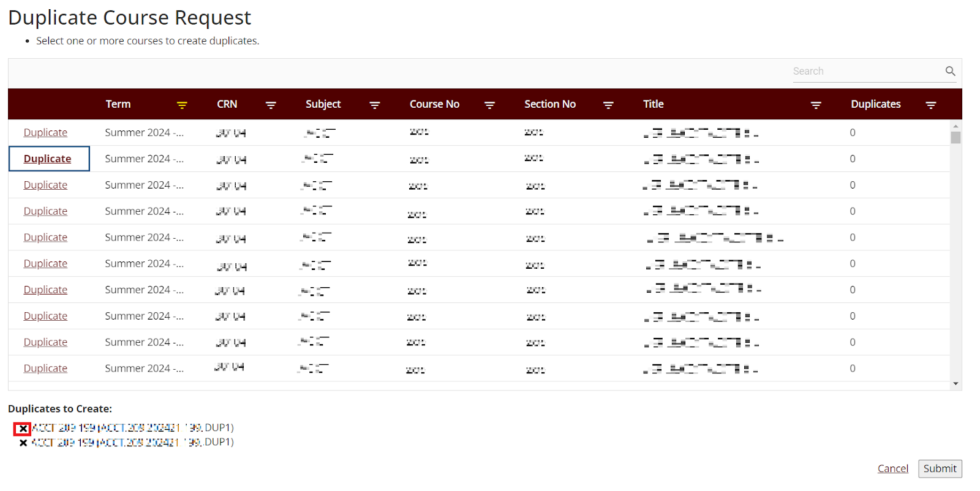980x491 pixels.
Task: Click Duplicate link in first row
Action: 45,132
